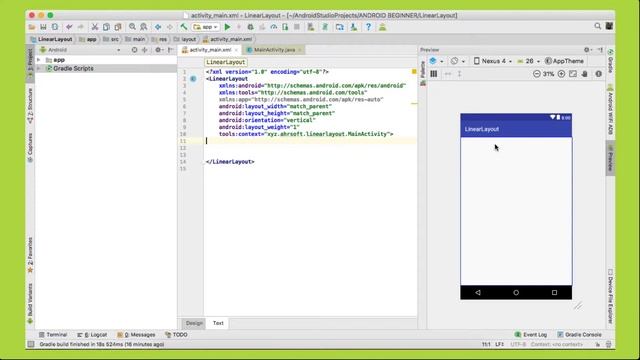Open the API 26 version dropdown

pyautogui.click(x=529, y=61)
